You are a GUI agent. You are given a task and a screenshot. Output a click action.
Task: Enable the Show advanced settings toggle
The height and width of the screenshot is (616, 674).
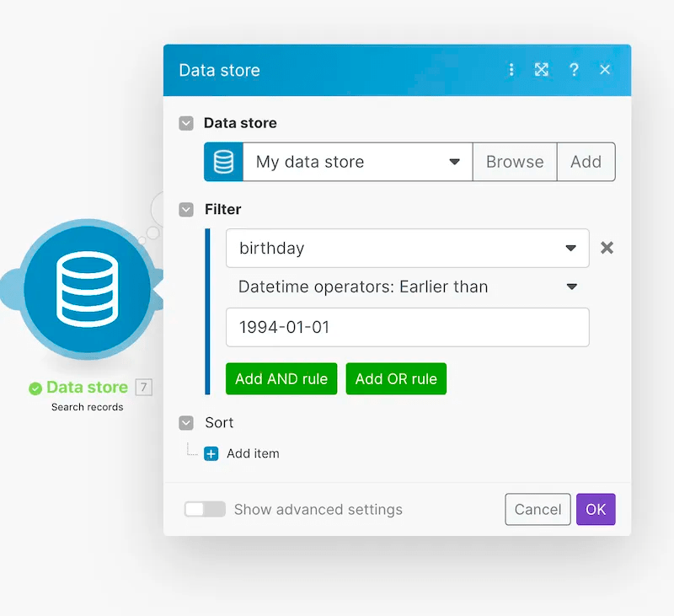205,509
